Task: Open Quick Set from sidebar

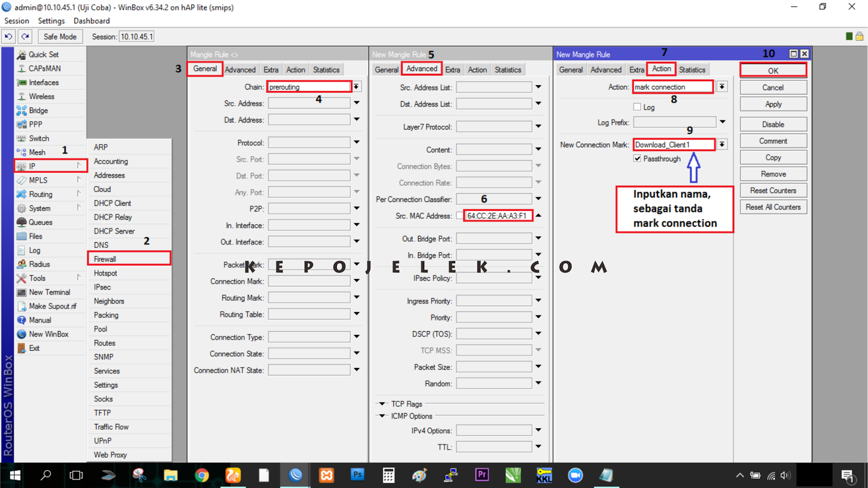Action: pos(43,54)
